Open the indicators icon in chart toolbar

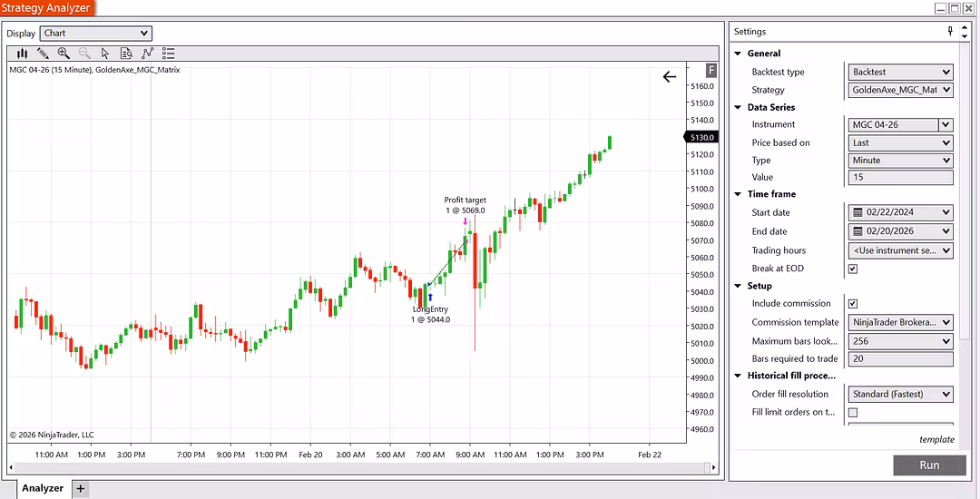[147, 54]
